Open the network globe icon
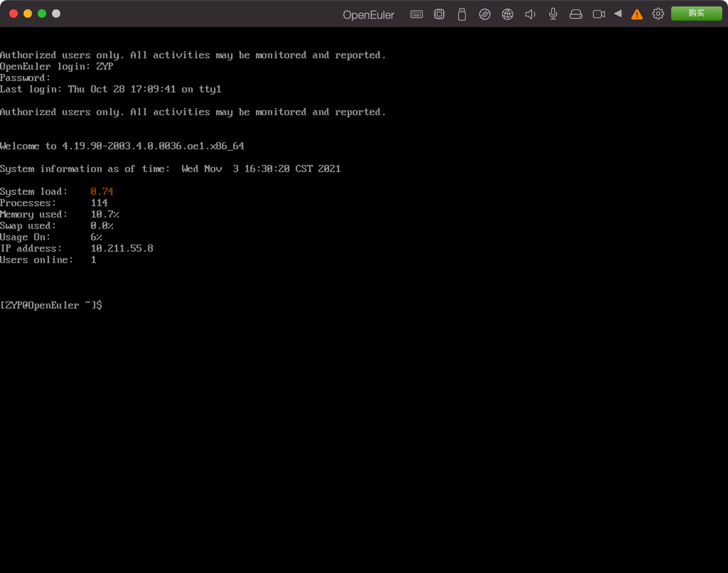Image resolution: width=728 pixels, height=573 pixels. click(507, 14)
